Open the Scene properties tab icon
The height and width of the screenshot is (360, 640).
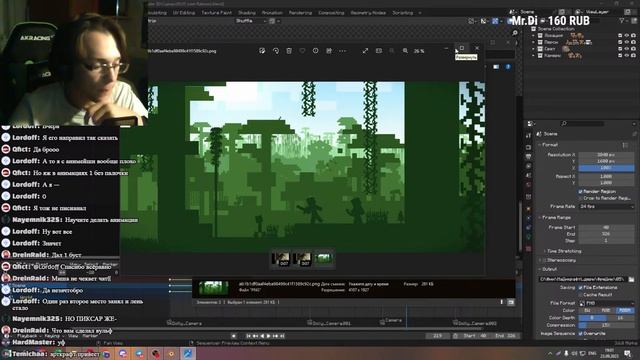(529, 176)
